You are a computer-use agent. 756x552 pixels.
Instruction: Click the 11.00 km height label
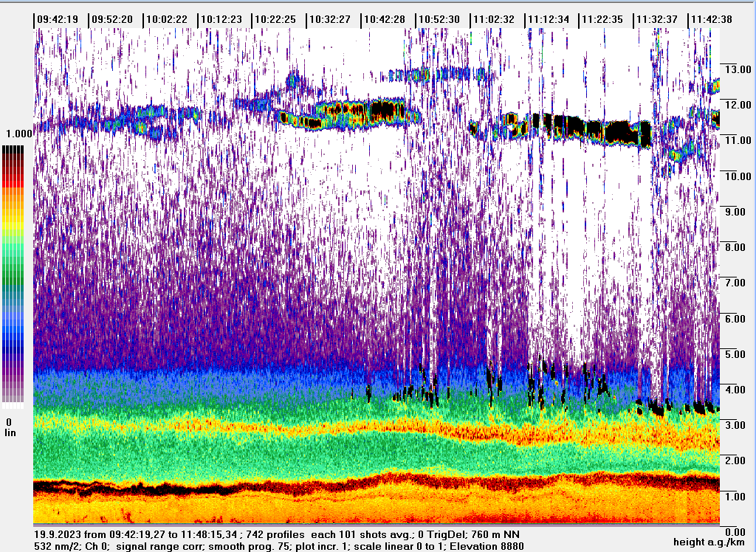738,141
